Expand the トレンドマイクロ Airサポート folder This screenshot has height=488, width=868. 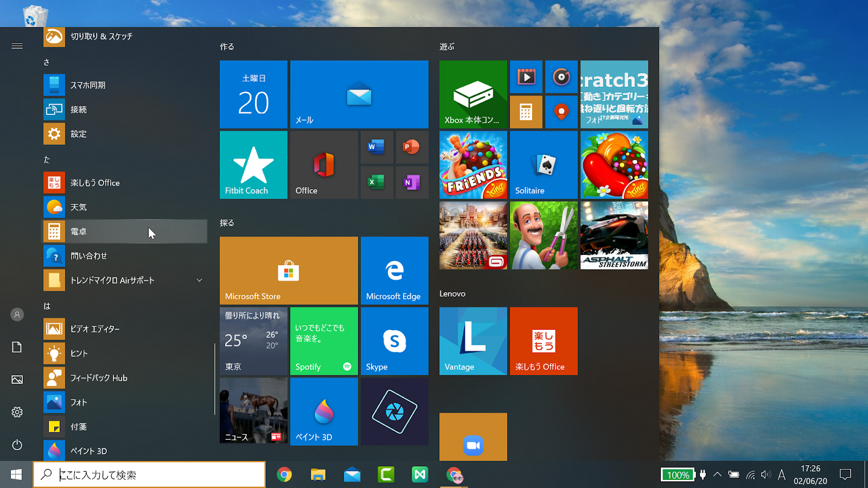tap(125, 280)
